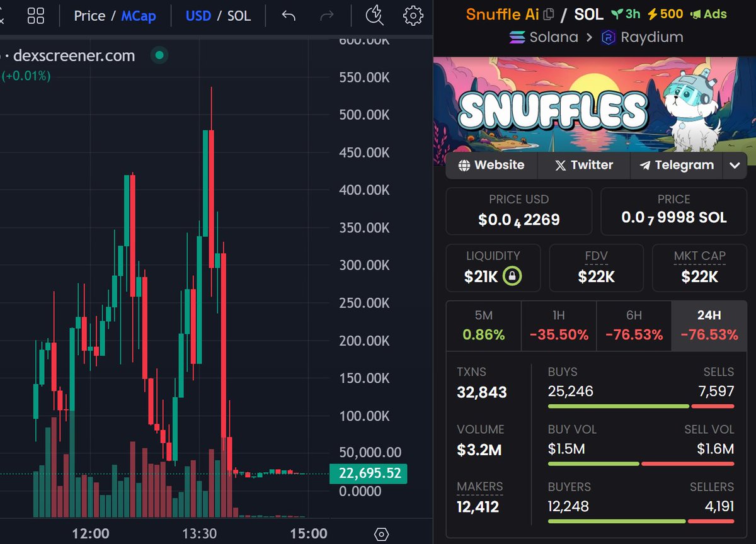This screenshot has width=756, height=544.
Task: Click the Raydium label
Action: (x=652, y=37)
